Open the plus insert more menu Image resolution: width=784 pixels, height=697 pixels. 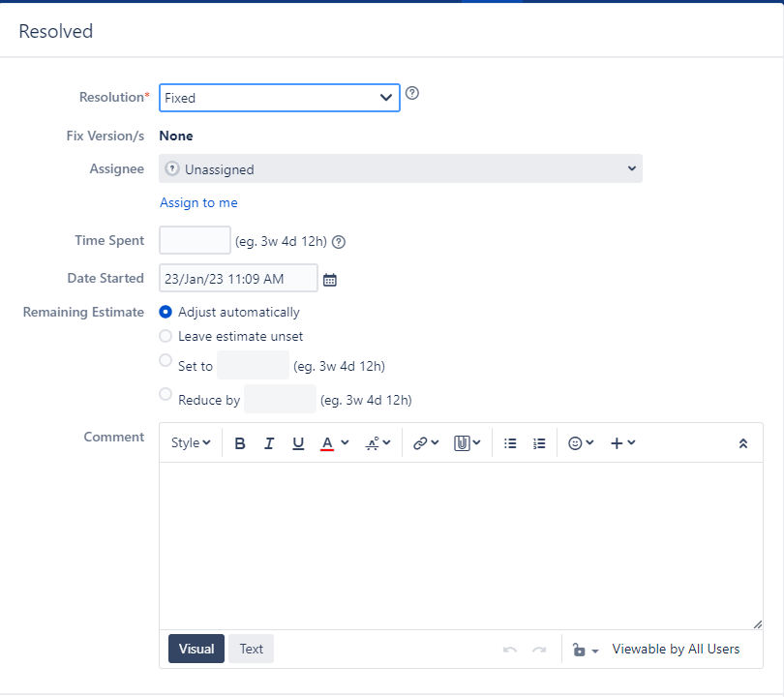pyautogui.click(x=622, y=443)
